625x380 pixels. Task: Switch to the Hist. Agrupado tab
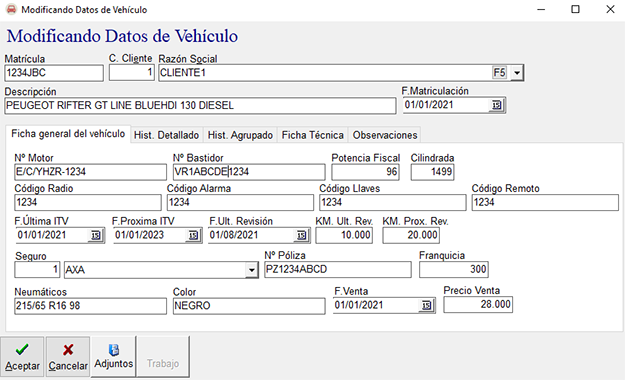point(240,135)
